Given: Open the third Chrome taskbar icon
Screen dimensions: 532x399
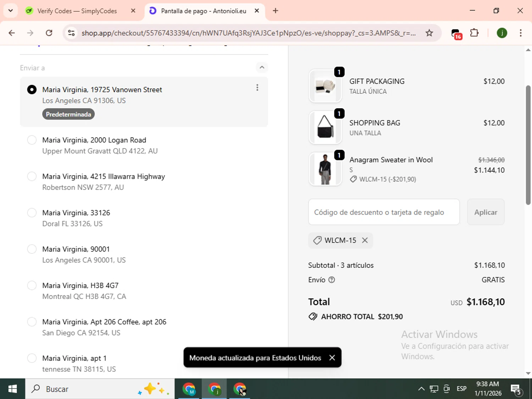Looking at the screenshot, I should point(240,389).
